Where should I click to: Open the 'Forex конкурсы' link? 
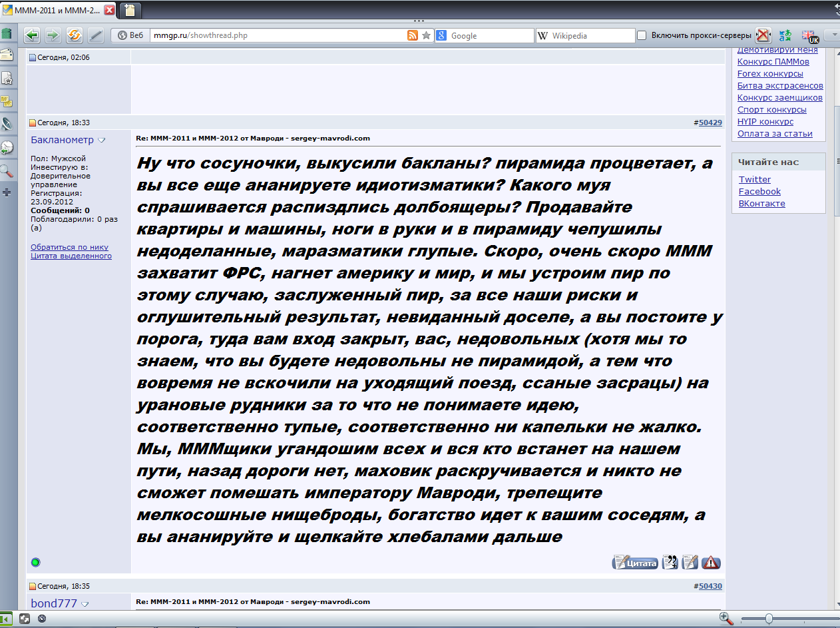[770, 74]
